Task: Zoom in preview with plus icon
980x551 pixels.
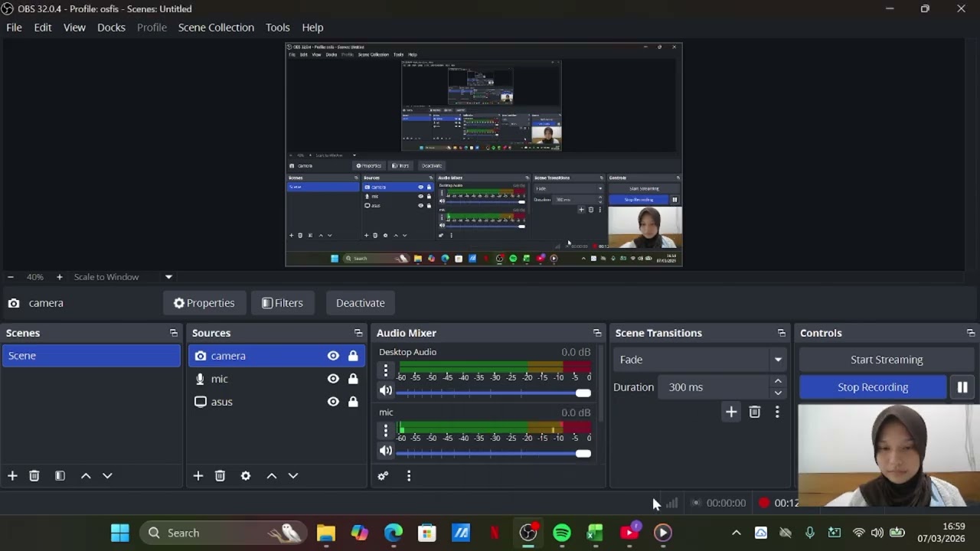Action: coord(59,277)
